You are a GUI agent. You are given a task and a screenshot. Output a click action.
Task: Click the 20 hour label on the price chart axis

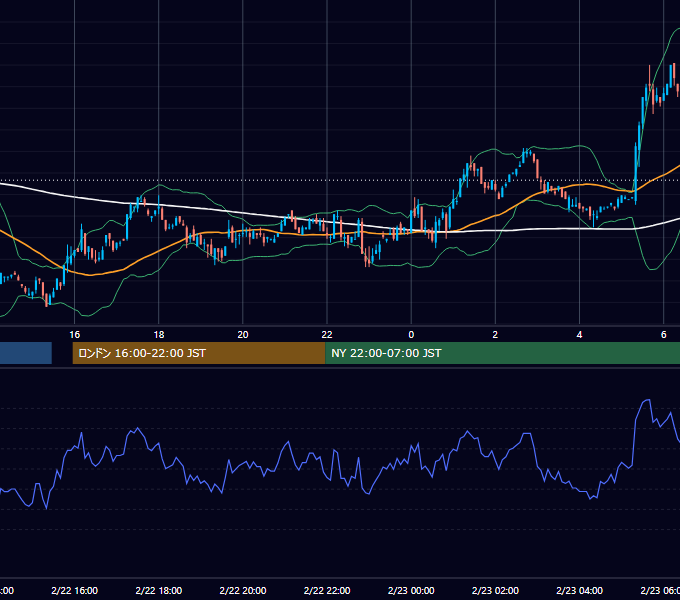(243, 335)
